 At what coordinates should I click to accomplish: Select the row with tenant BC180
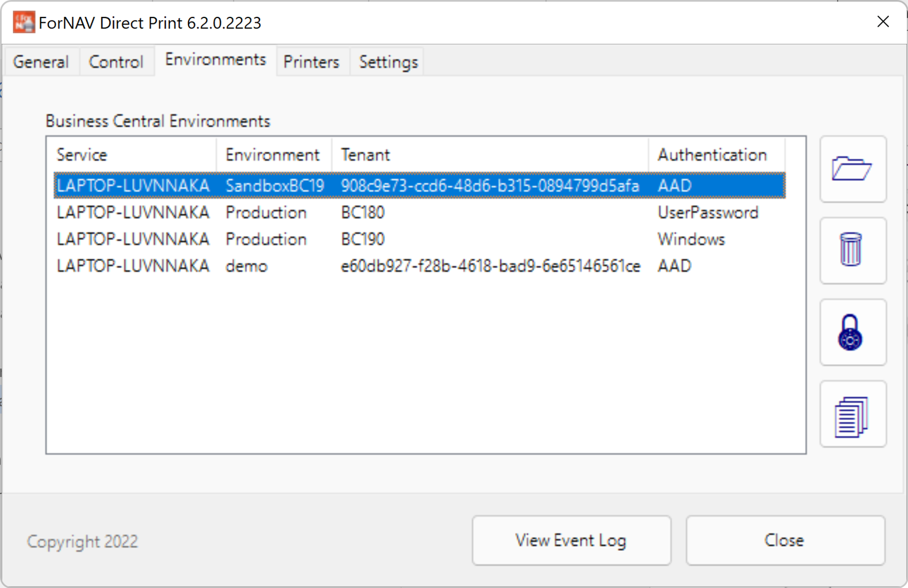(420, 212)
